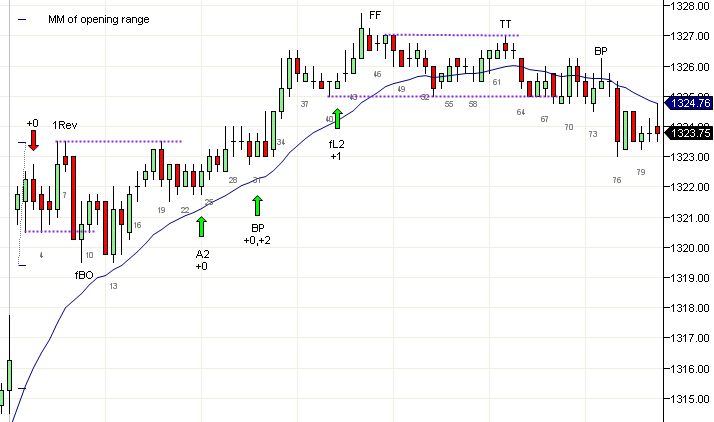Click bar number 28 label
This screenshot has height=422, width=714.
[x=233, y=180]
